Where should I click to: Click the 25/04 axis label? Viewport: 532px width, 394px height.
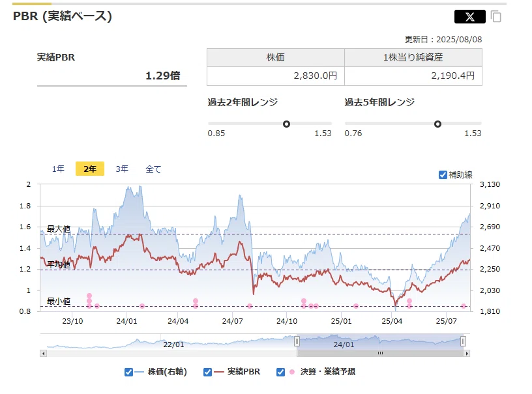392,321
